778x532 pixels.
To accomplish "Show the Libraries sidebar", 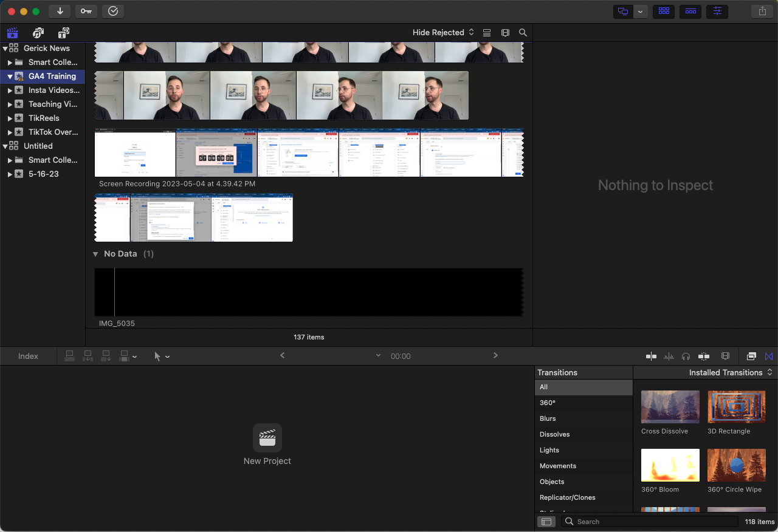I will tap(12, 33).
